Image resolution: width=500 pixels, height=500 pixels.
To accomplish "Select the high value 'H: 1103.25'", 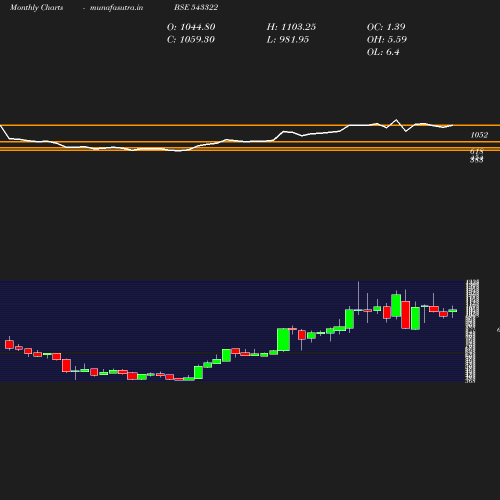I will pos(291,27).
